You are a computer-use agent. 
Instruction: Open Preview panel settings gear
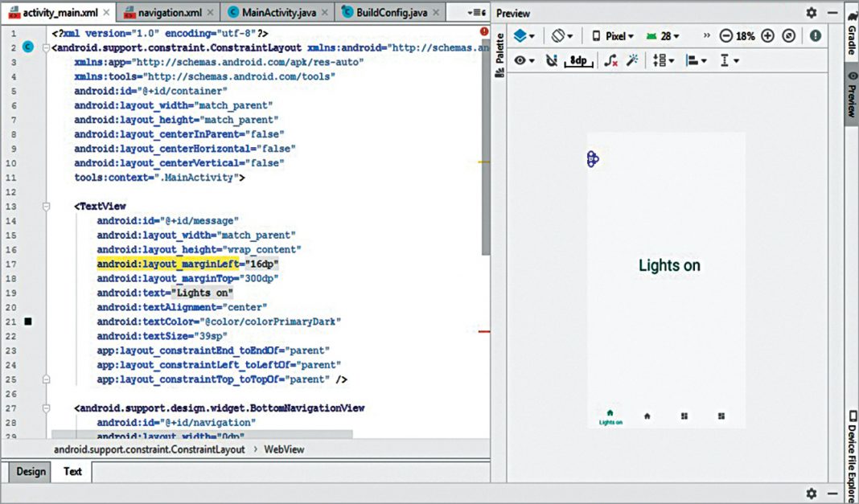click(x=812, y=13)
